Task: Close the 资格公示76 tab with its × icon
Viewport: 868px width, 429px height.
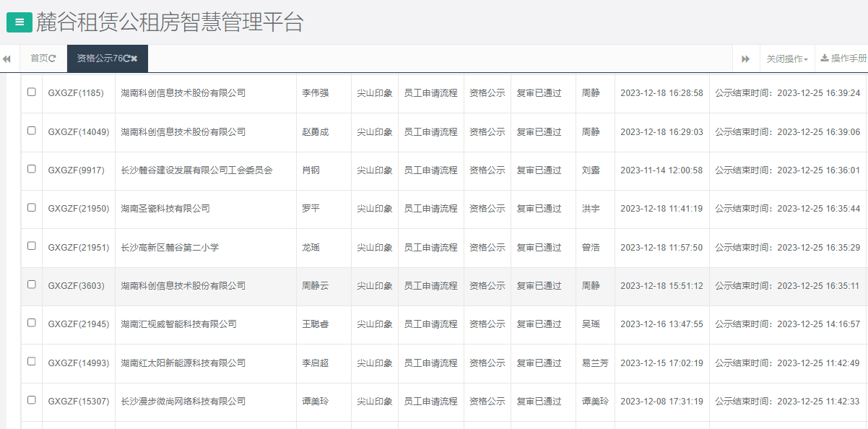Action: point(134,58)
